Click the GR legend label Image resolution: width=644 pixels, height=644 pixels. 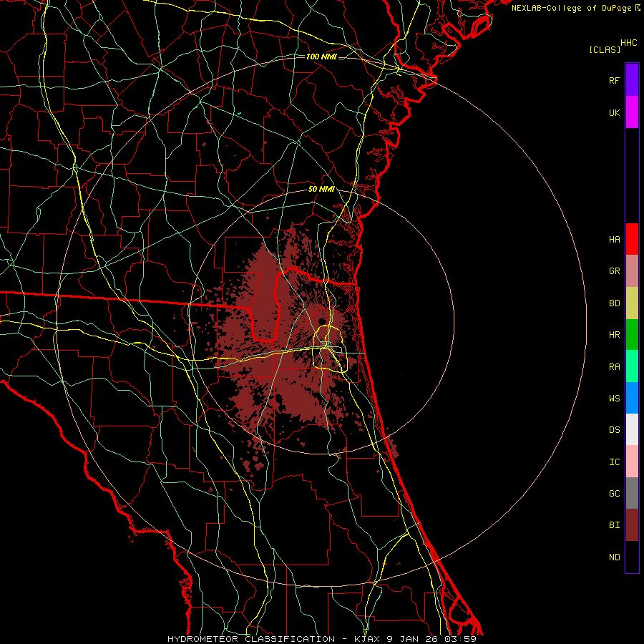coord(614,271)
